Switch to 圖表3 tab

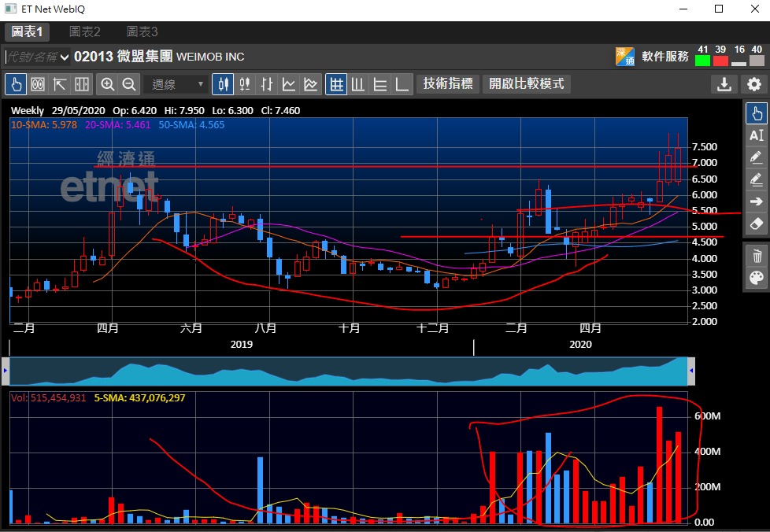[x=142, y=32]
